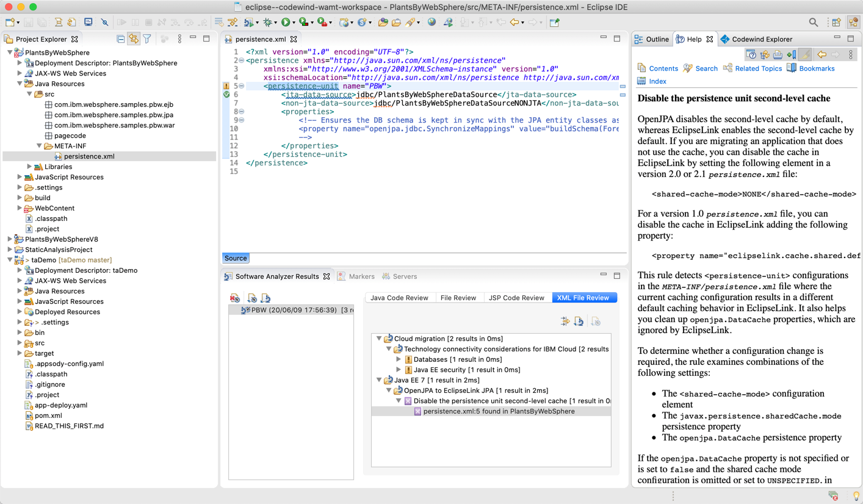Click the lightbulb tip icon in status bar
This screenshot has width=863, height=504.
click(x=856, y=496)
